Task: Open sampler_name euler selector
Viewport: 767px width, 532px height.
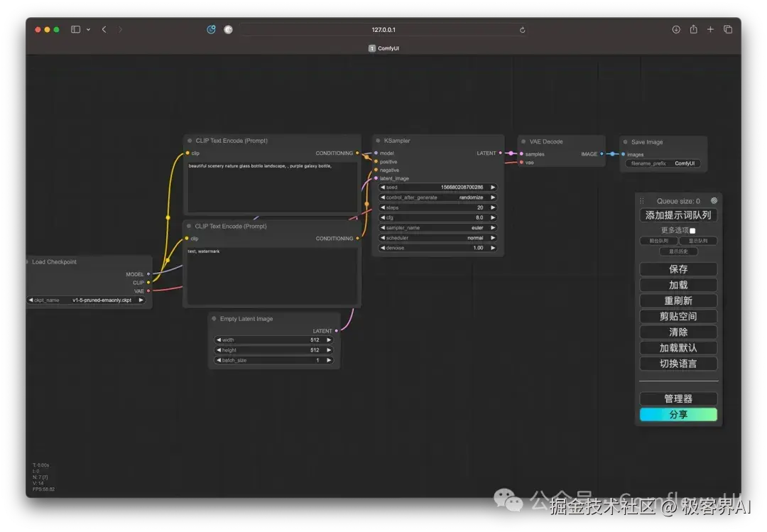Action: point(437,227)
